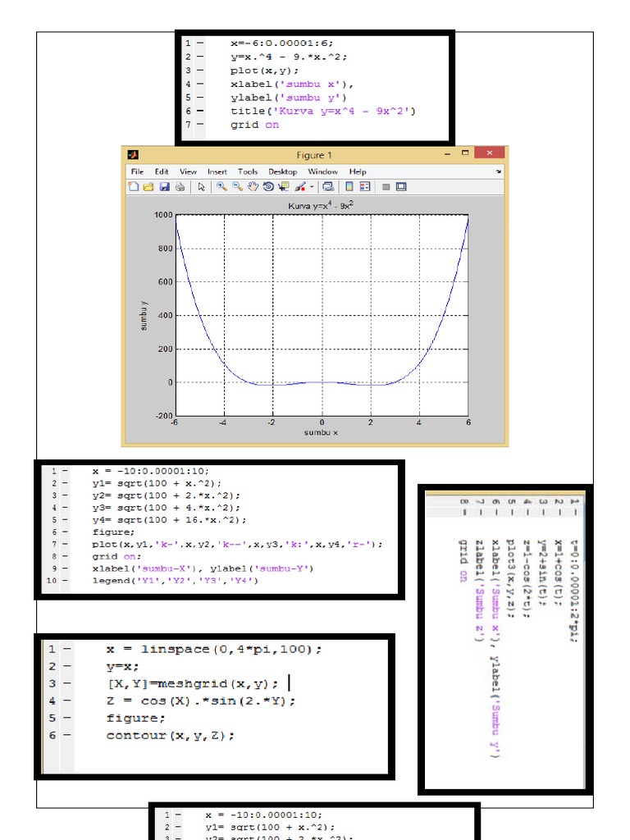Screen dimensions: 630x840
Task: Click the New Figure icon in Figure 1 toolbar
Action: click(x=134, y=186)
